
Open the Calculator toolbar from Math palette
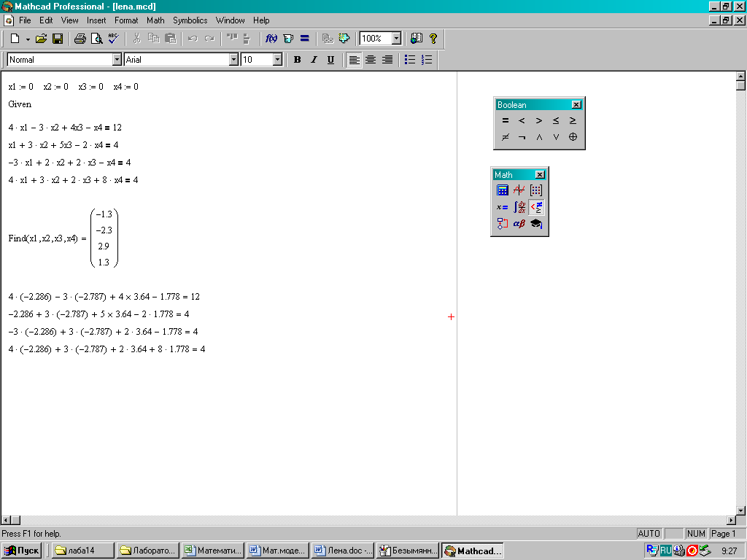(x=503, y=190)
